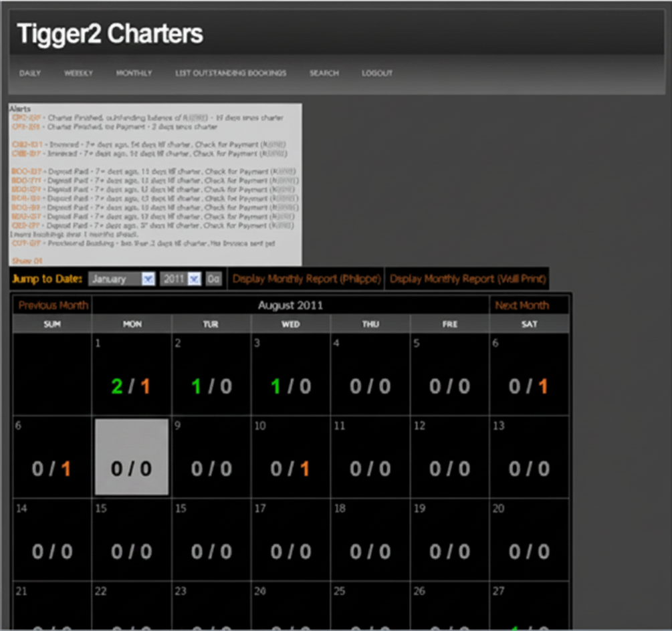
Task: Open the Charter Finished no Payment alert code
Action: (x=25, y=127)
